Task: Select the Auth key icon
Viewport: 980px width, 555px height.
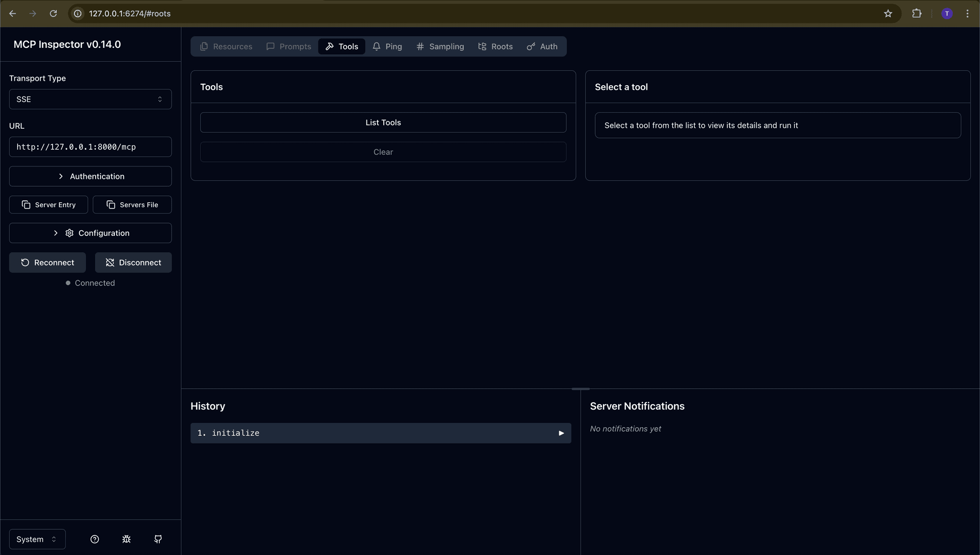Action: pyautogui.click(x=530, y=46)
